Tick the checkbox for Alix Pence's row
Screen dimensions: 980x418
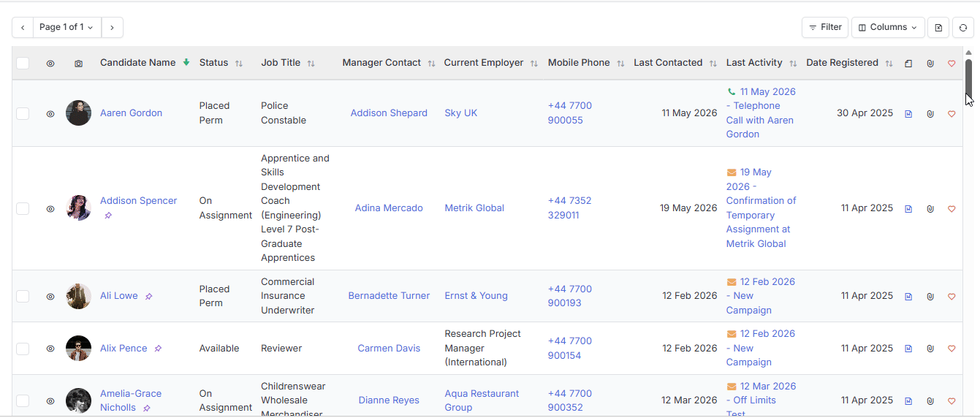coord(23,349)
